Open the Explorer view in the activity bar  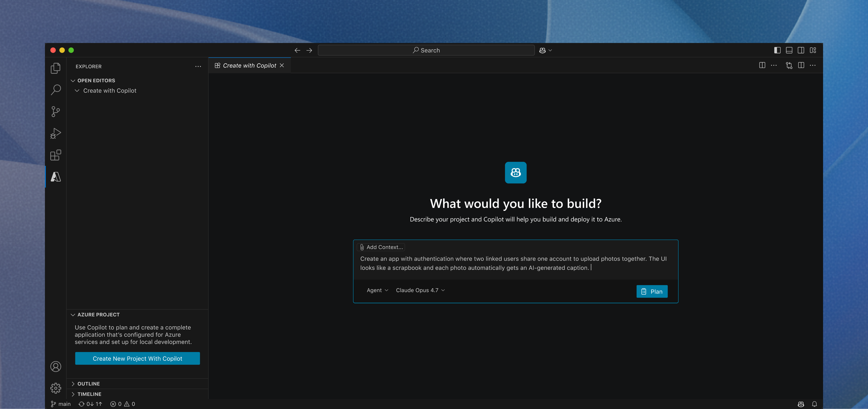(56, 68)
